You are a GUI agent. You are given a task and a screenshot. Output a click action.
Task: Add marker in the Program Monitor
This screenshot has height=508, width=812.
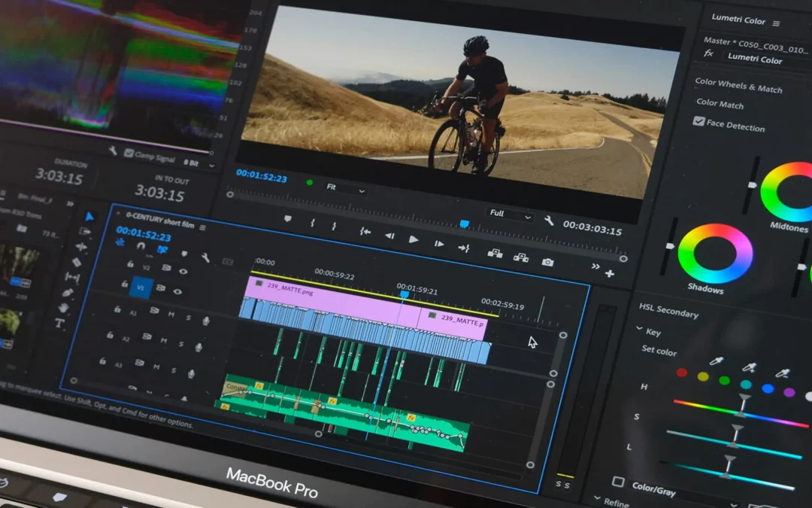click(288, 219)
